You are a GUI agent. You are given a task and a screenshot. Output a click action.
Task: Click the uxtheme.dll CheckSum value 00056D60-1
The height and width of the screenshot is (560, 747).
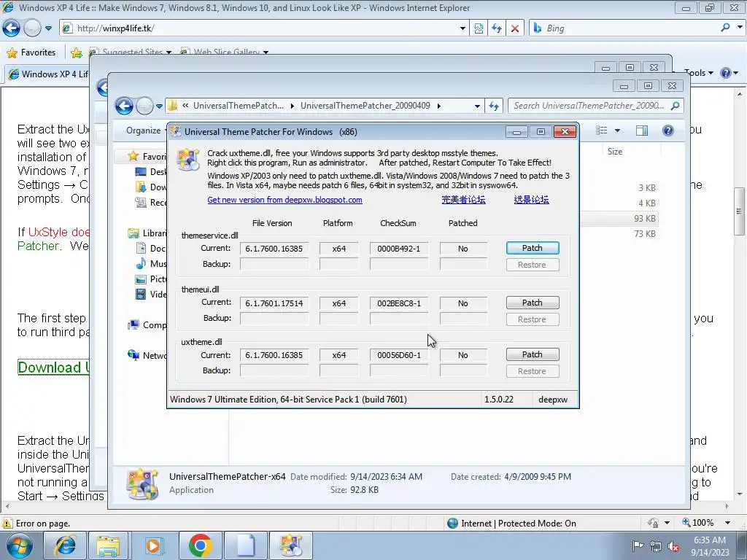399,355
